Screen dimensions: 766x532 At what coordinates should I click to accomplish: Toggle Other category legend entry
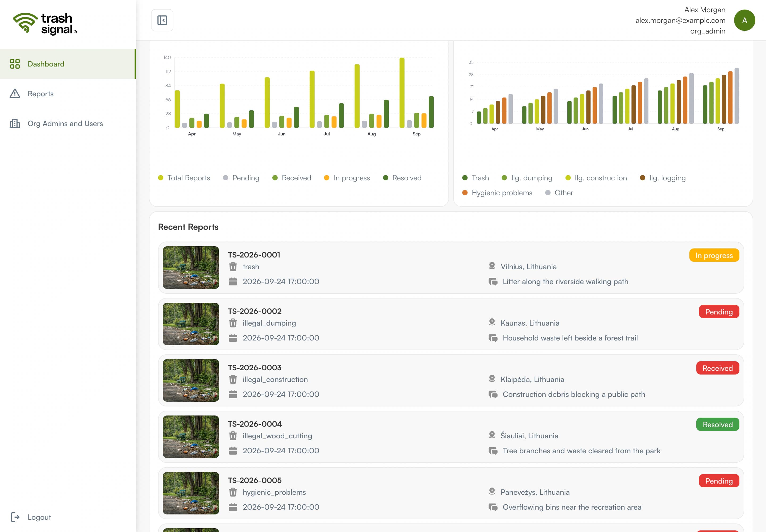[559, 193]
